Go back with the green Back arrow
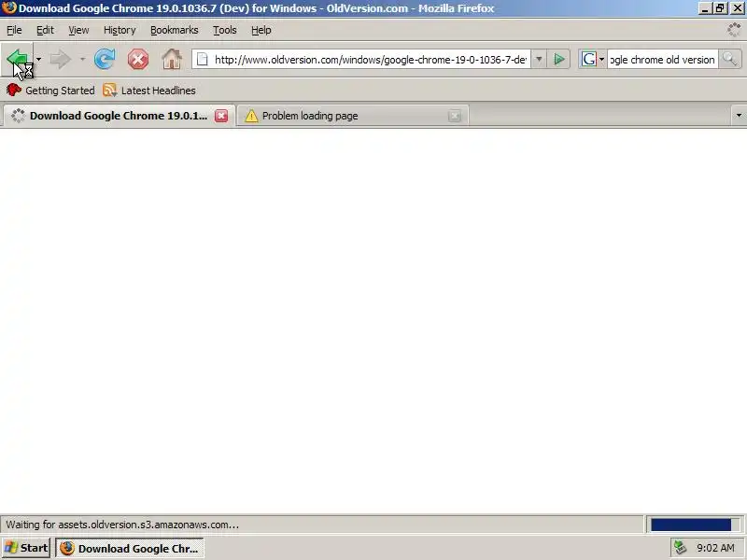747x560 pixels. pyautogui.click(x=18, y=60)
